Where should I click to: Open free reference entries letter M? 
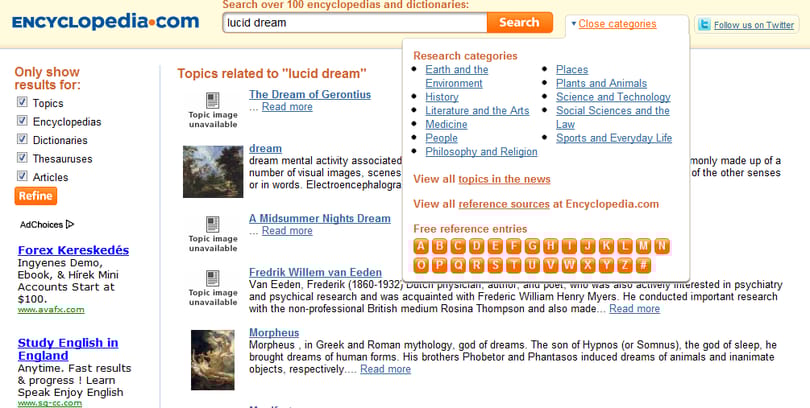(643, 246)
